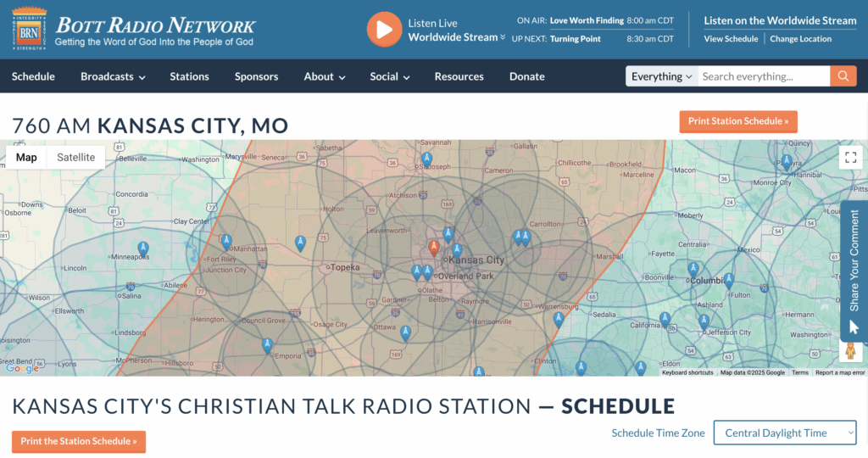Open Keyboard shortcuts link on map
The height and width of the screenshot is (458, 868).
687,372
